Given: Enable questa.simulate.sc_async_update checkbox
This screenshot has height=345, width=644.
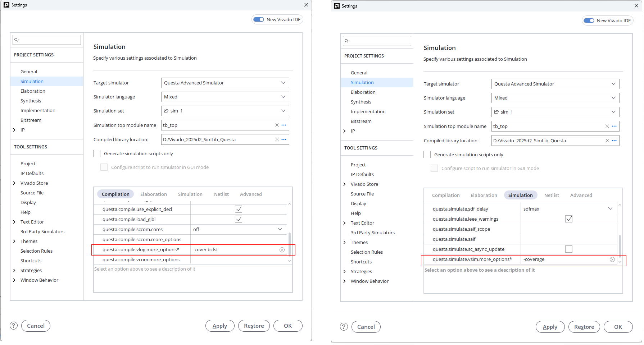Looking at the screenshot, I should (569, 249).
